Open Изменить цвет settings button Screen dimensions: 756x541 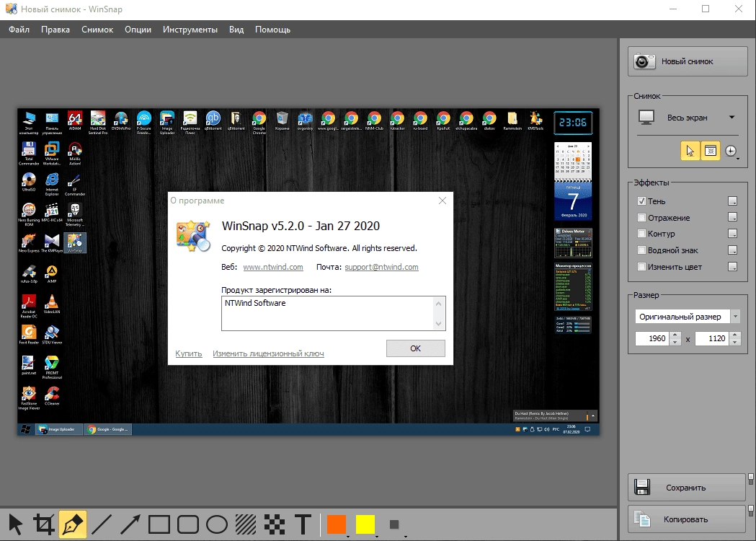(732, 266)
